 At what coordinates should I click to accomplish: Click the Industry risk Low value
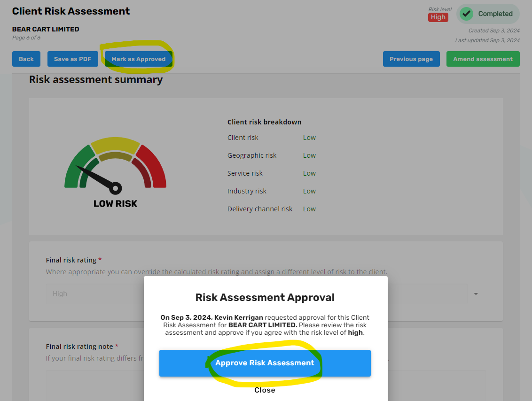309,191
